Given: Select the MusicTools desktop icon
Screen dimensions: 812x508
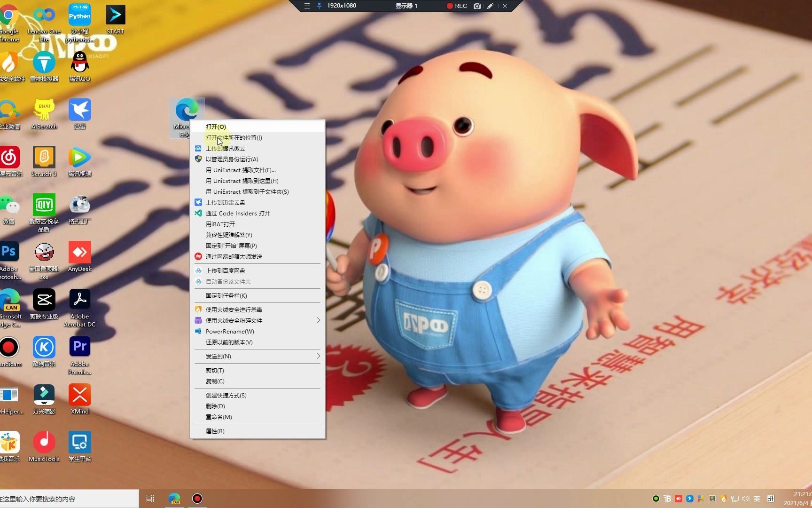Looking at the screenshot, I should point(44,446).
